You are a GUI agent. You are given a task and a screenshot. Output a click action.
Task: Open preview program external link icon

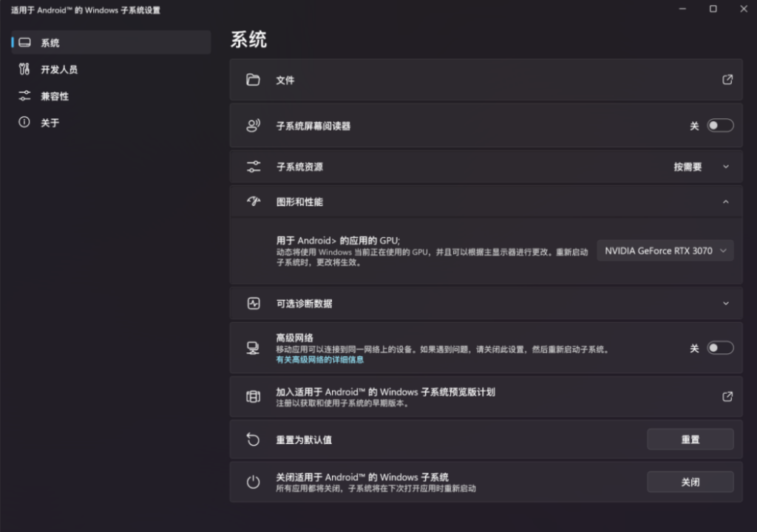(x=727, y=396)
